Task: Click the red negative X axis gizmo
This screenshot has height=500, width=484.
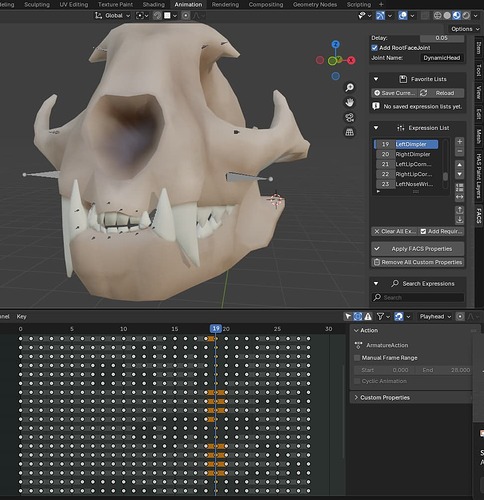Action: (320, 60)
